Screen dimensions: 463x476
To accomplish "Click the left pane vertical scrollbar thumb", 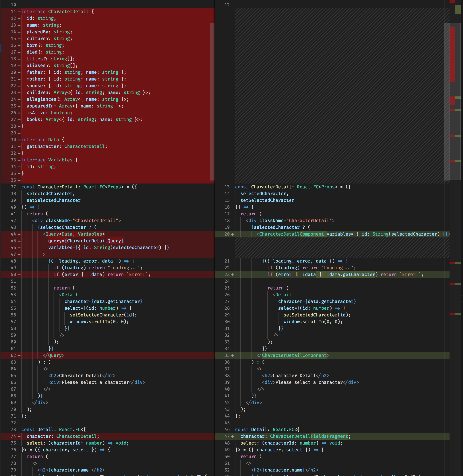I will tap(212, 102).
